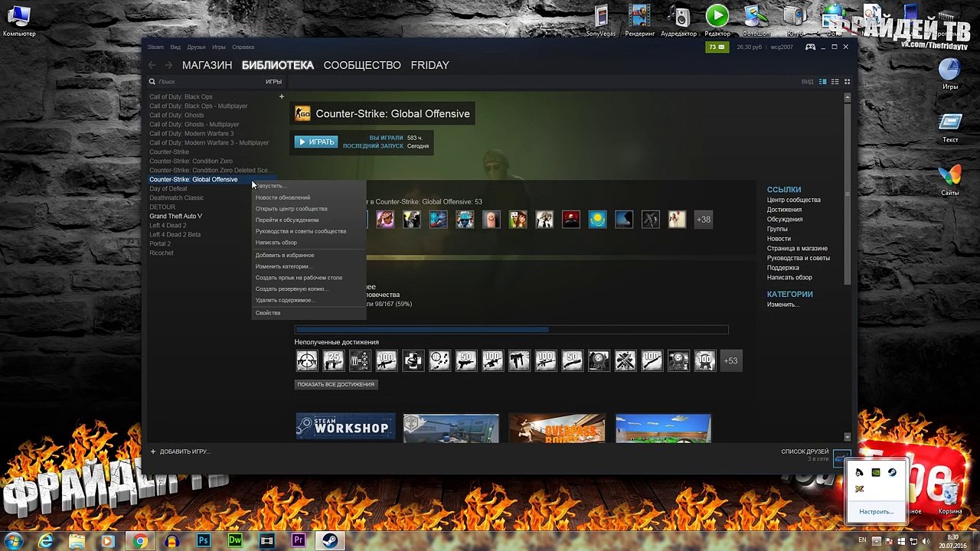Open the STEAM WORKSHOP banner

345,428
